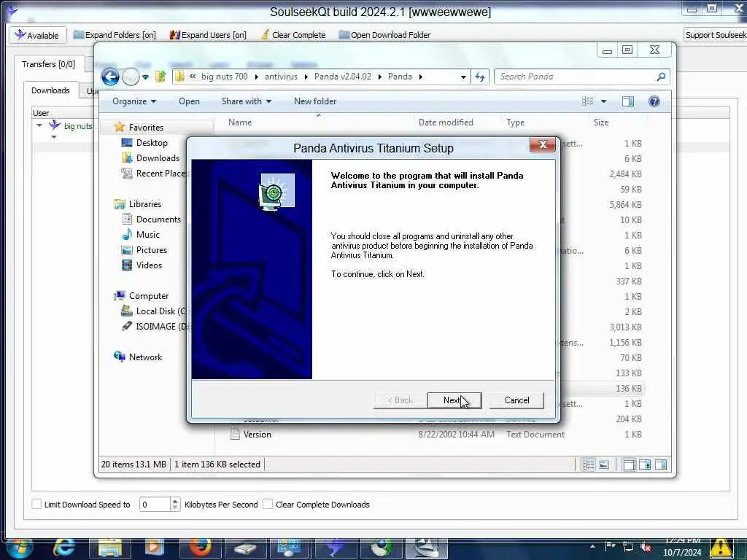Click the Name column header
747x560 pixels.
click(240, 122)
